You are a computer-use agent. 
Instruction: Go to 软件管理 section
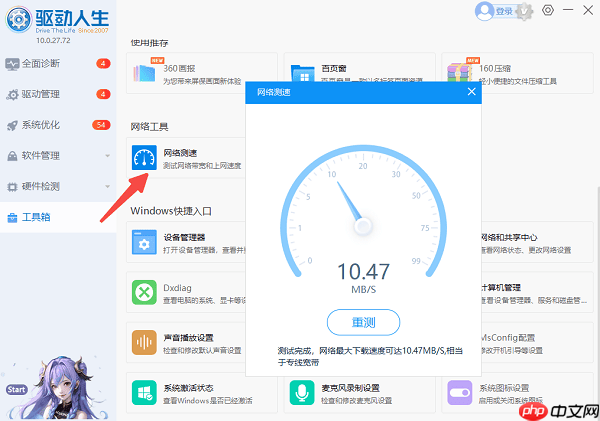tap(58, 155)
